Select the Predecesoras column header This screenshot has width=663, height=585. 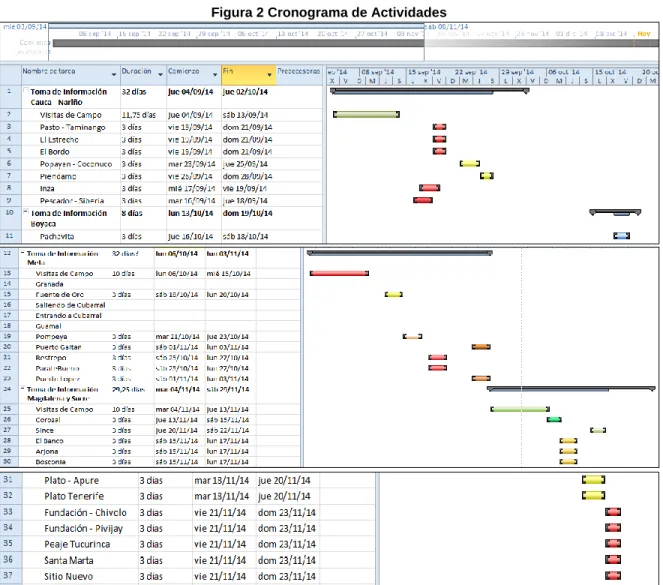click(299, 71)
